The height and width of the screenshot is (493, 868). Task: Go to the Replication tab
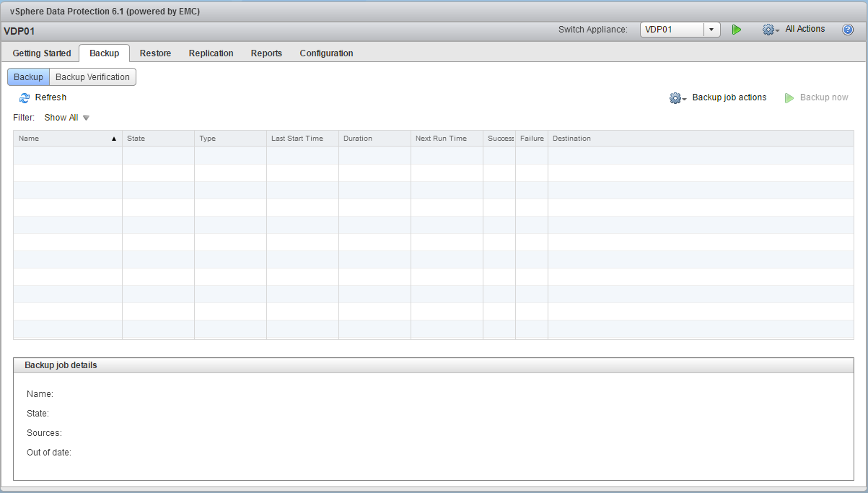point(211,53)
